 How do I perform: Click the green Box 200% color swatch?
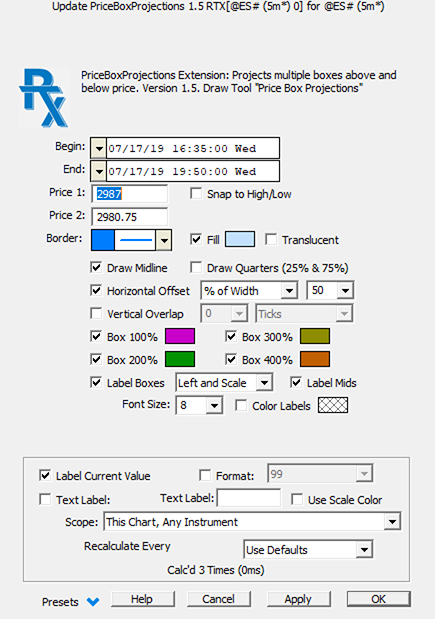pos(180,359)
